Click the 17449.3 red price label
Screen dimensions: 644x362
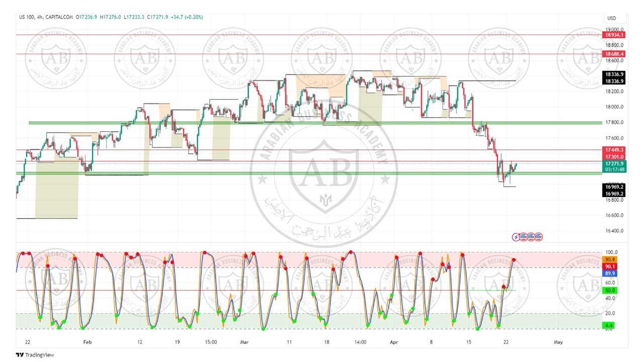pyautogui.click(x=613, y=150)
